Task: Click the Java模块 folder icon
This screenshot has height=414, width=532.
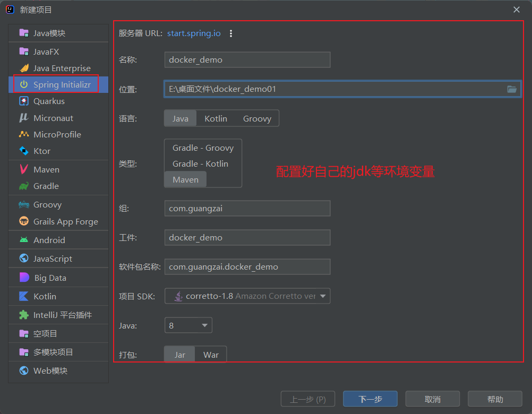Action: [24, 33]
